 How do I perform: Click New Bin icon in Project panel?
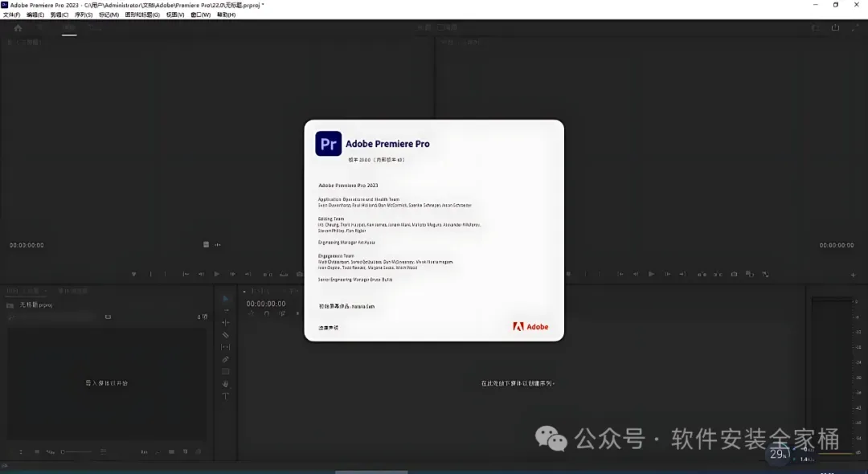[x=172, y=452]
